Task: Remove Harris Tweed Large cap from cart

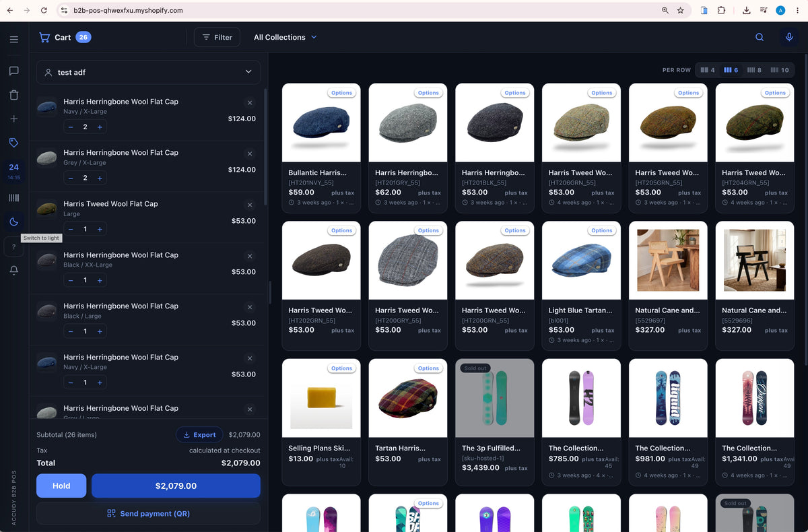Action: click(250, 205)
